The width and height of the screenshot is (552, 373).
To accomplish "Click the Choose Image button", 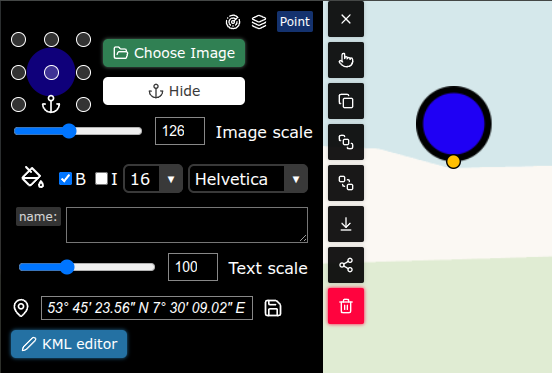I will [x=174, y=53].
